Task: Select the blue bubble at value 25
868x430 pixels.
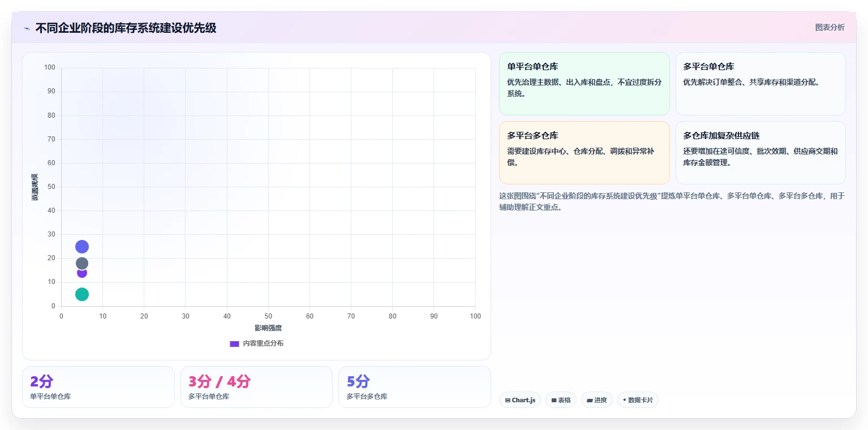Action: coord(82,247)
